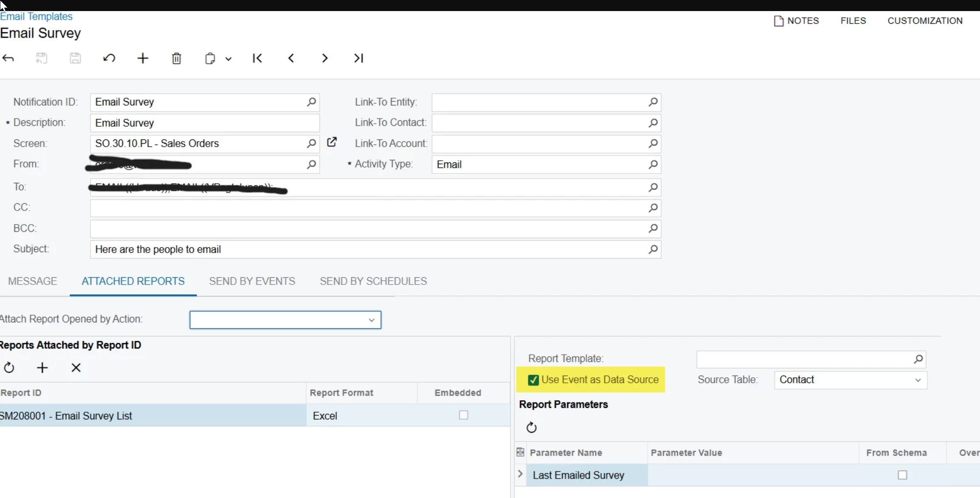This screenshot has width=980, height=498.
Task: Click the Undo/Cancel curved arrow icon
Action: click(x=109, y=58)
